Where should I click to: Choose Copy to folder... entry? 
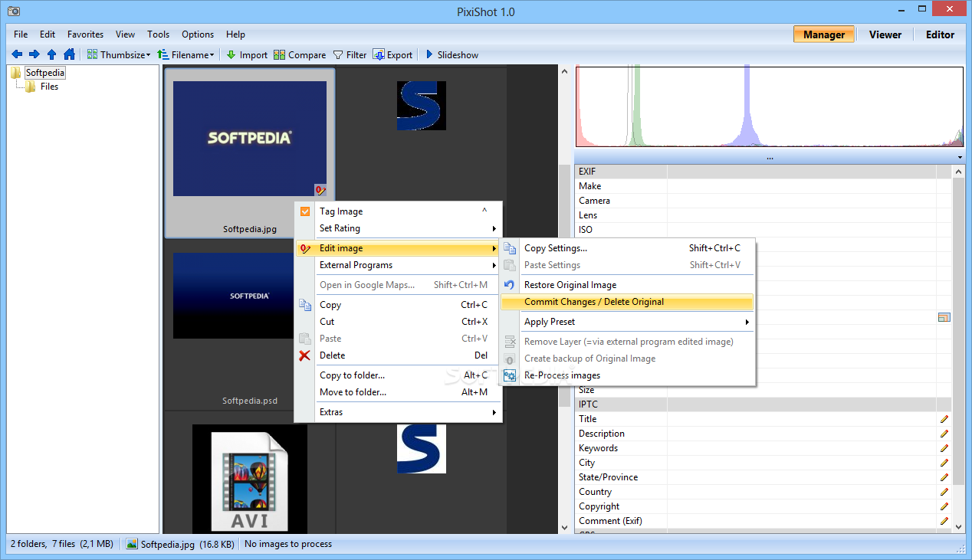click(x=399, y=375)
